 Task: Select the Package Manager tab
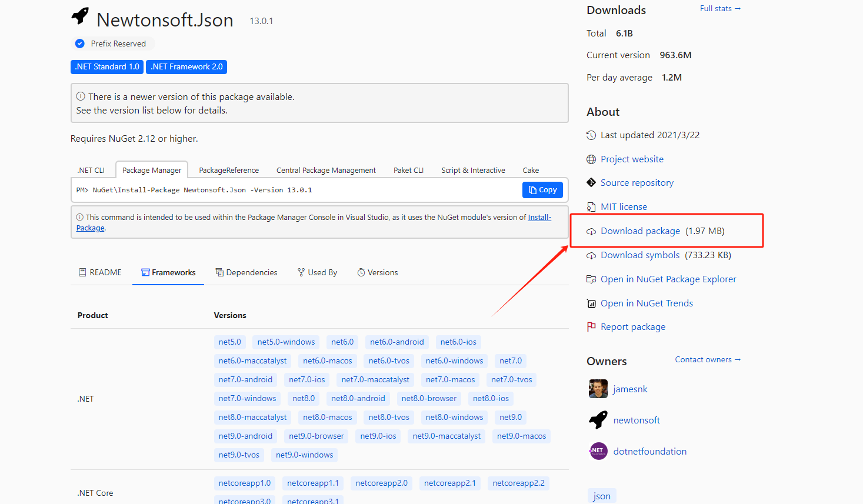pos(152,170)
